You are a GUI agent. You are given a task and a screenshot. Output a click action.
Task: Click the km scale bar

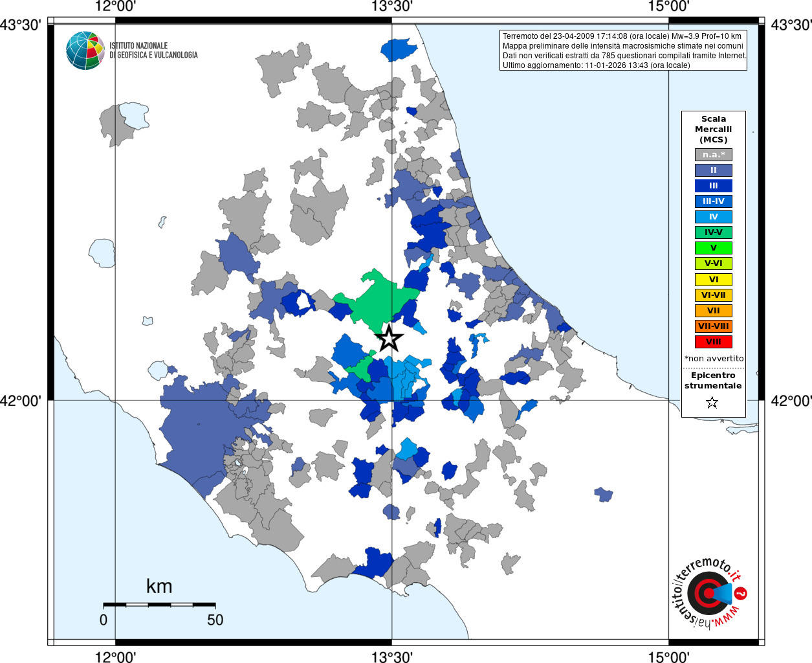click(159, 605)
